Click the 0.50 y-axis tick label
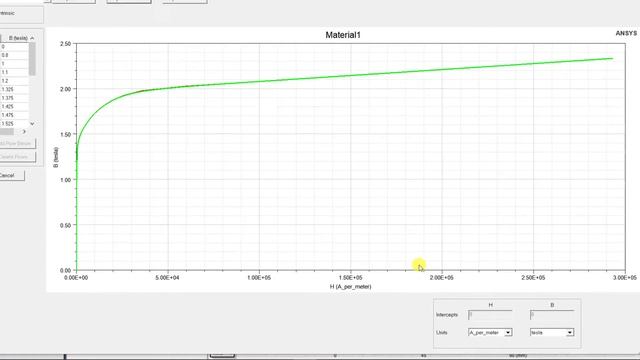The image size is (640, 360). coord(65,225)
